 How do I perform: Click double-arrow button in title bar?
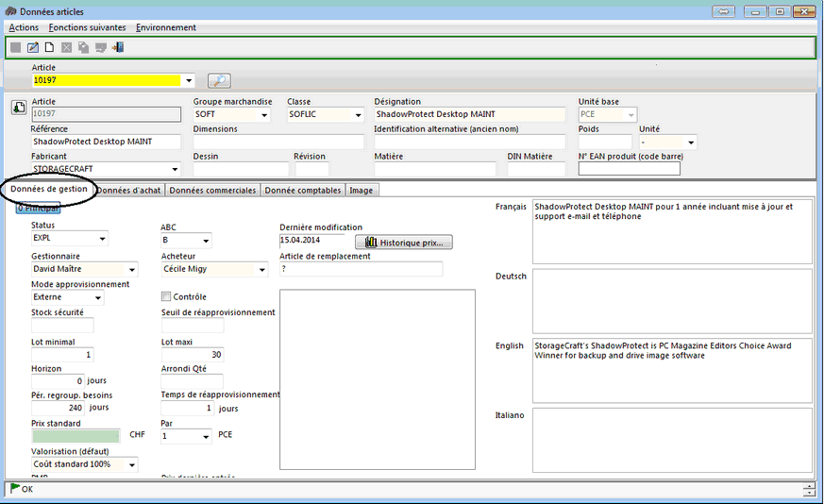(x=724, y=11)
